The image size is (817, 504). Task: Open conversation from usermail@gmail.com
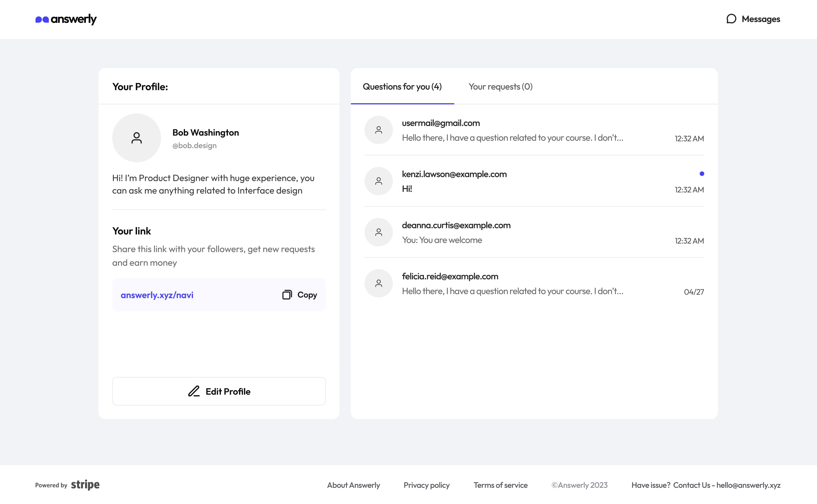pyautogui.click(x=534, y=130)
